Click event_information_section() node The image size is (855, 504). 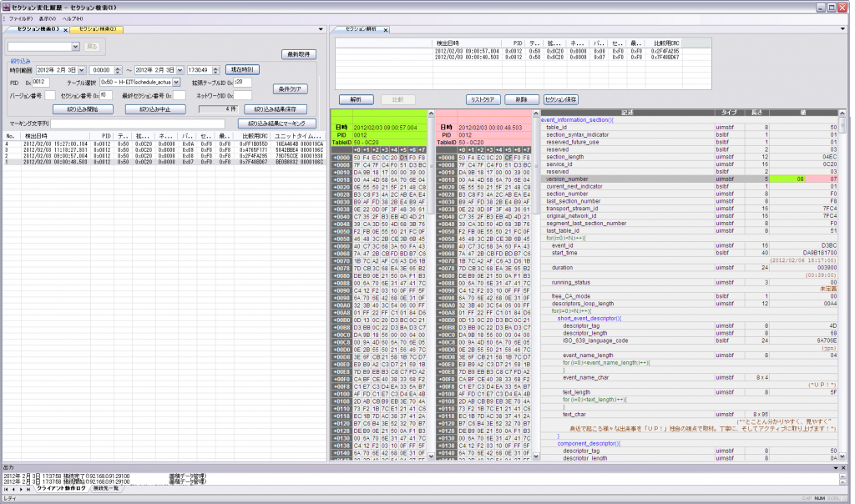click(577, 120)
